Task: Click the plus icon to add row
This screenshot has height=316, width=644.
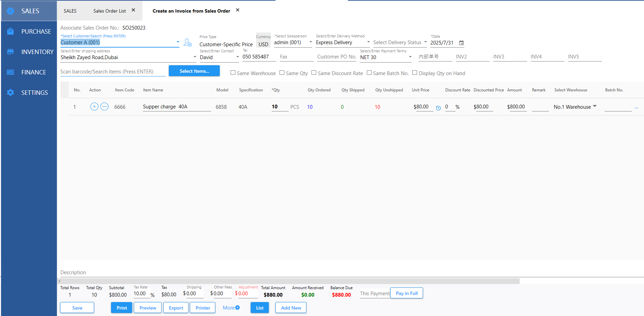Action: 94,107
